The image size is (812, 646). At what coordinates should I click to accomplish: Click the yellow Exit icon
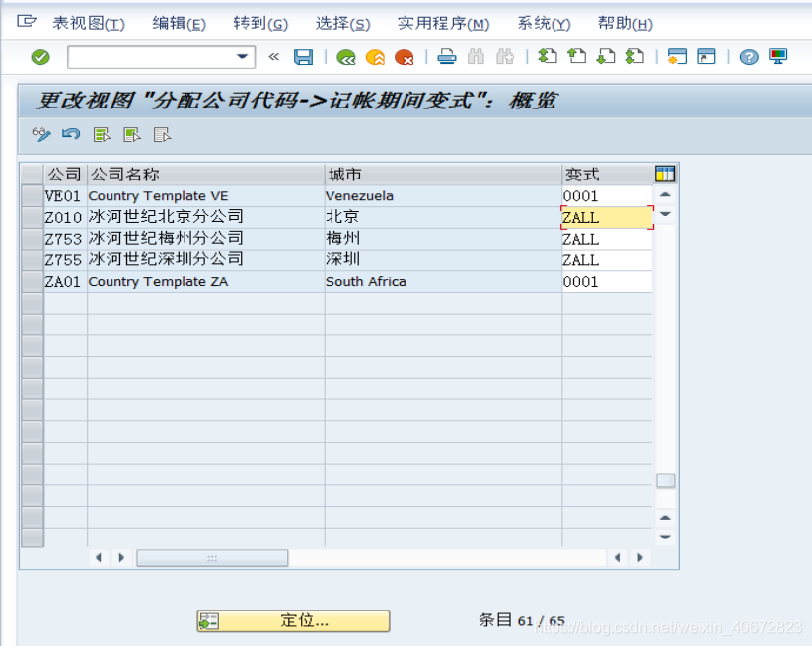click(375, 57)
